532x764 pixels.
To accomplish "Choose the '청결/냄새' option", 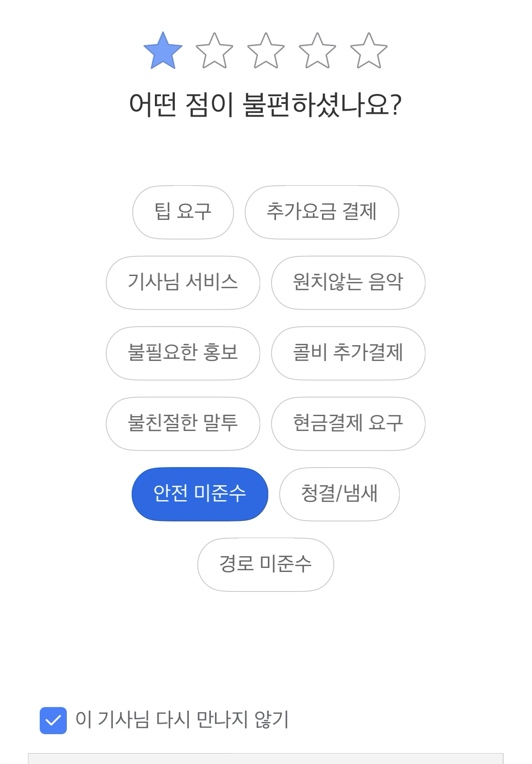I will 339,494.
